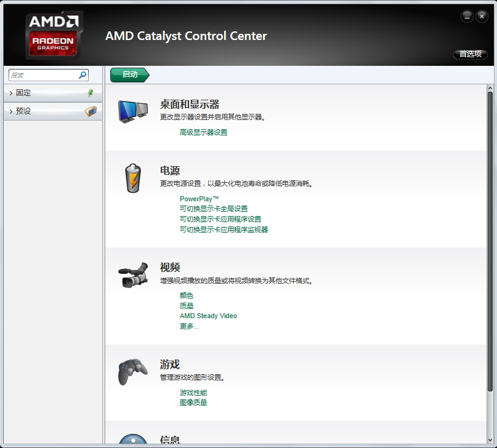Click the 游戏 heading
497x448 pixels.
[170, 364]
